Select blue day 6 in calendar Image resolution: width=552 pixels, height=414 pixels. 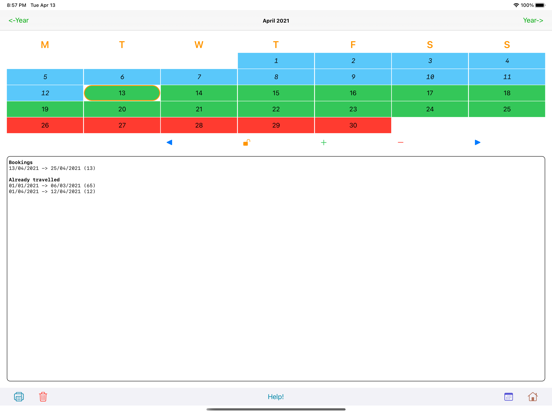[x=122, y=77]
